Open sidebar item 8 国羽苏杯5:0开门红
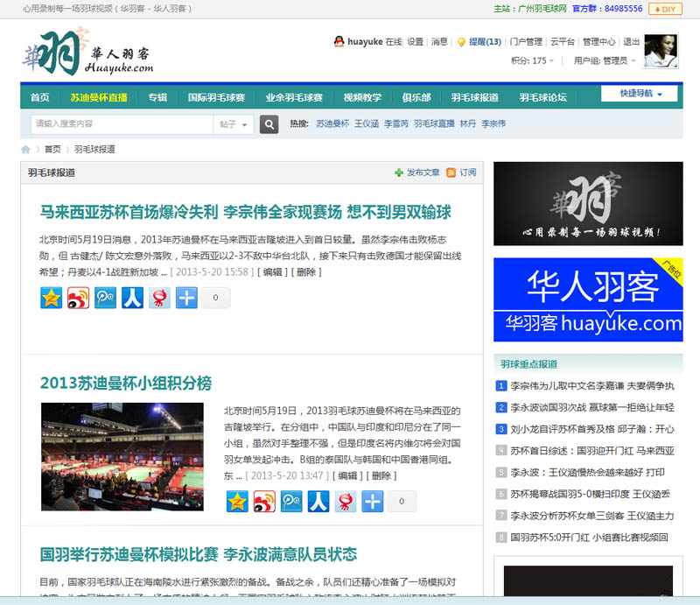The width and height of the screenshot is (700, 605). coord(589,538)
